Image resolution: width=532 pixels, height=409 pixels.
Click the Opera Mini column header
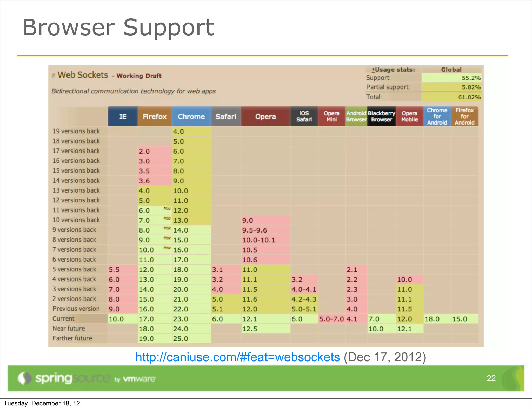click(332, 117)
